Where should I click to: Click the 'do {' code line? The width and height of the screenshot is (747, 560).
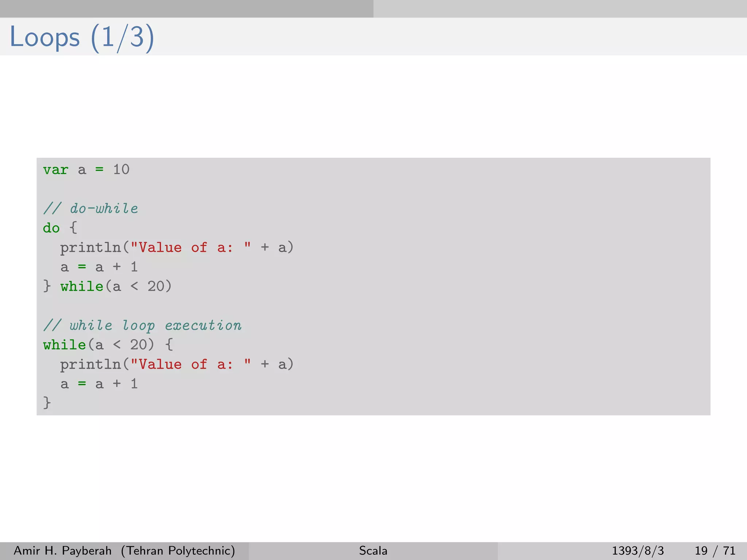[60, 228]
